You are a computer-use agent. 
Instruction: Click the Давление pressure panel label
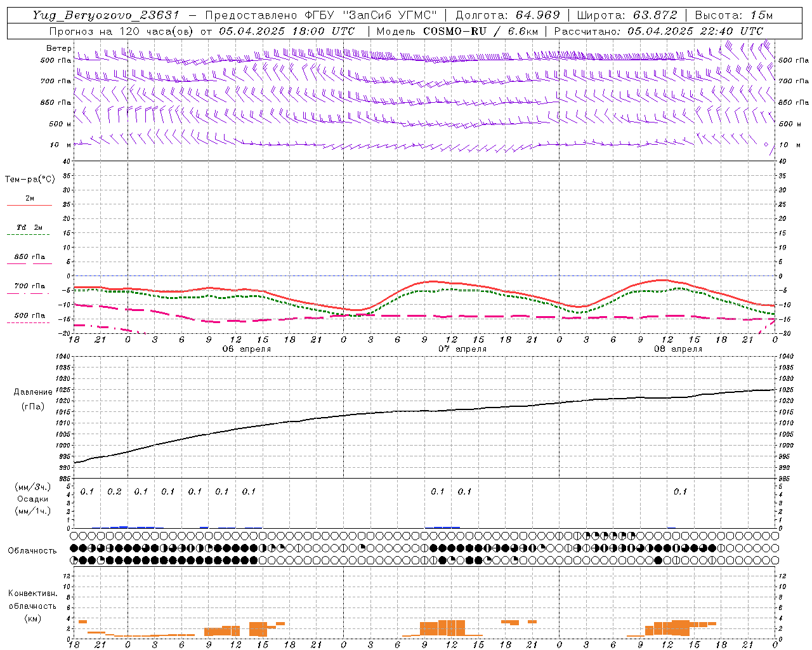pyautogui.click(x=33, y=392)
